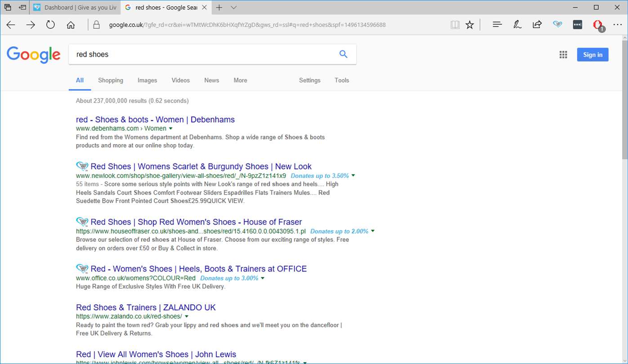This screenshot has height=364, width=628.
Task: Select the All results tab
Action: click(80, 80)
